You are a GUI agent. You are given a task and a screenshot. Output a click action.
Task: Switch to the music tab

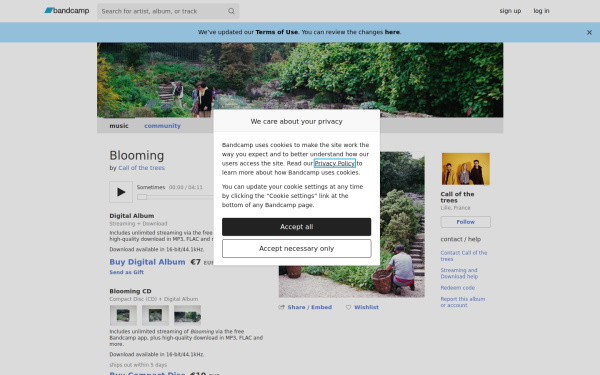119,126
